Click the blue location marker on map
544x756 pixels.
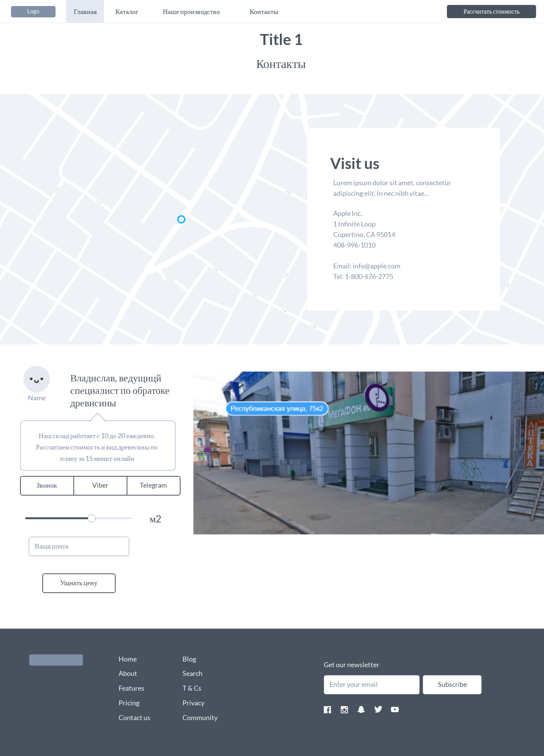pos(181,219)
